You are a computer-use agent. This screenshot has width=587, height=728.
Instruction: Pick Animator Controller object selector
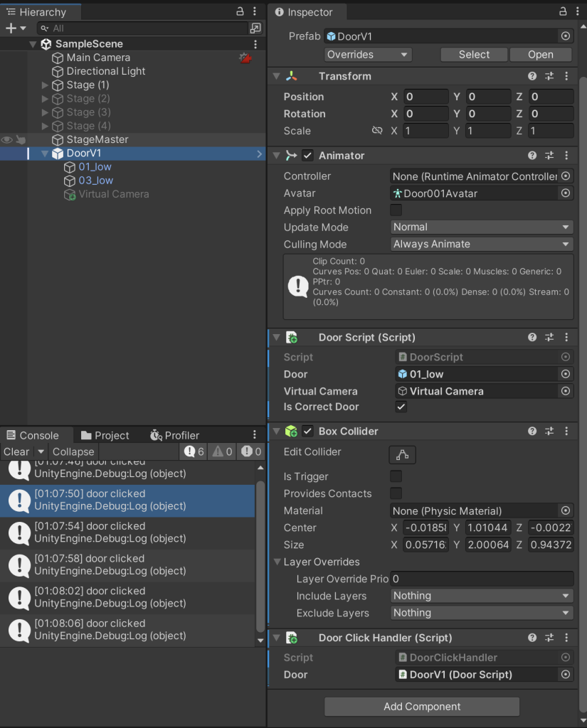[x=566, y=176]
